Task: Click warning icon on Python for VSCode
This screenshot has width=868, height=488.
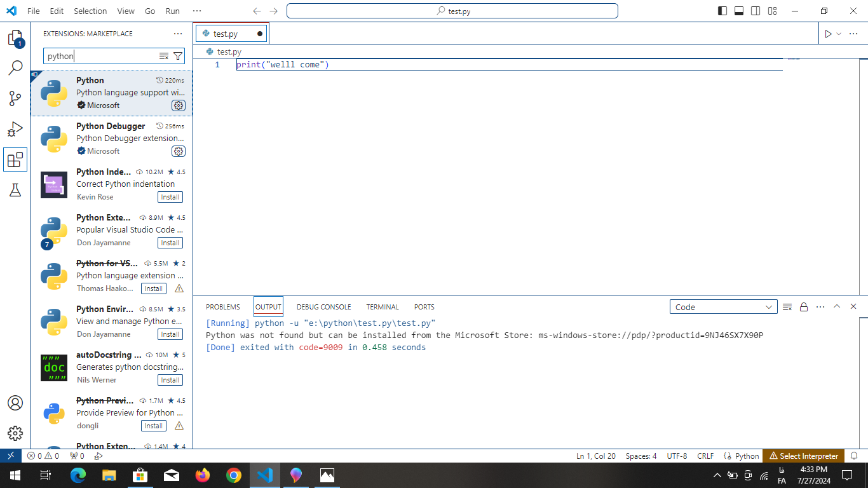Action: [x=179, y=288]
